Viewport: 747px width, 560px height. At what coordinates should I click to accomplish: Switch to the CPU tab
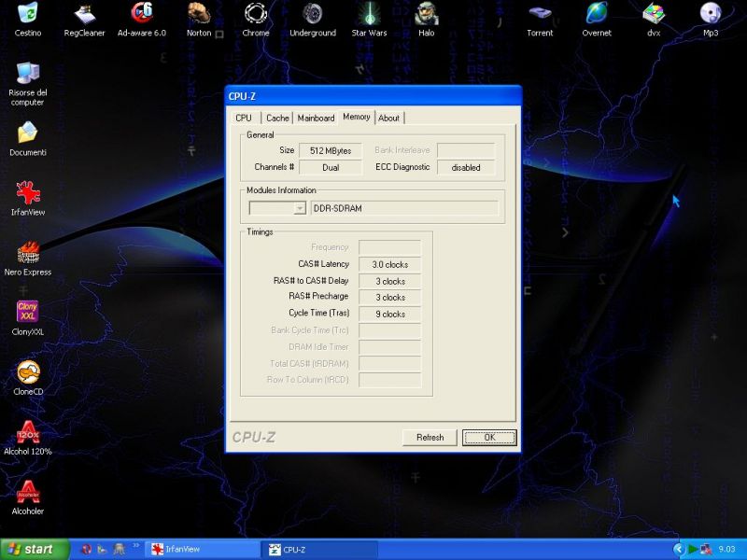coord(244,118)
